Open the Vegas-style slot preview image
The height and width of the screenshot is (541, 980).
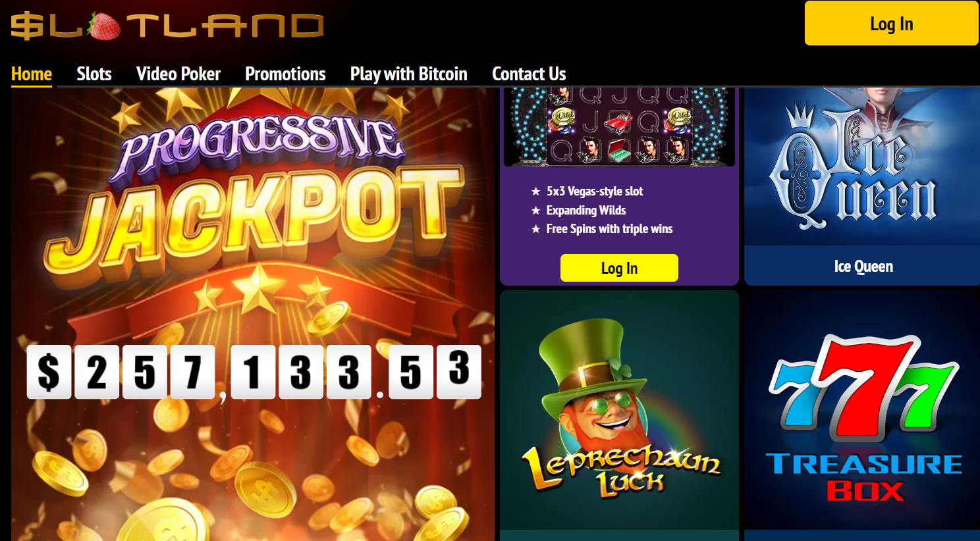pyautogui.click(x=619, y=126)
